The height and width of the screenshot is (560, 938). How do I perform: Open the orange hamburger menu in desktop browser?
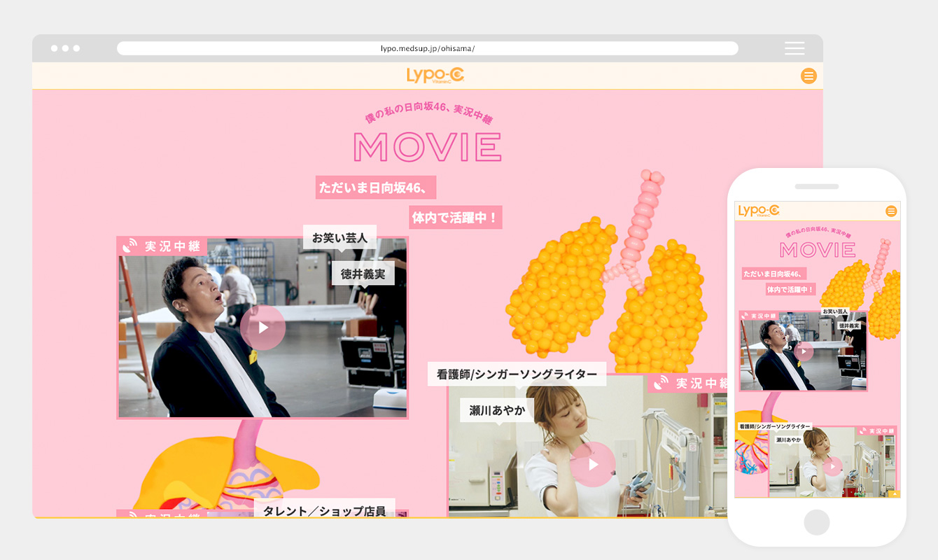[x=808, y=76]
